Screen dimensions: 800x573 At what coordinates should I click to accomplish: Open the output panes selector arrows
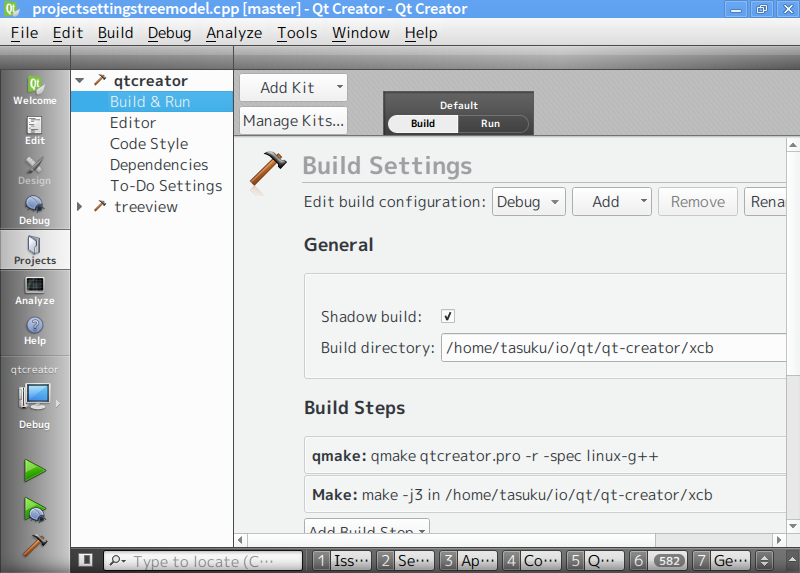pyautogui.click(x=764, y=561)
